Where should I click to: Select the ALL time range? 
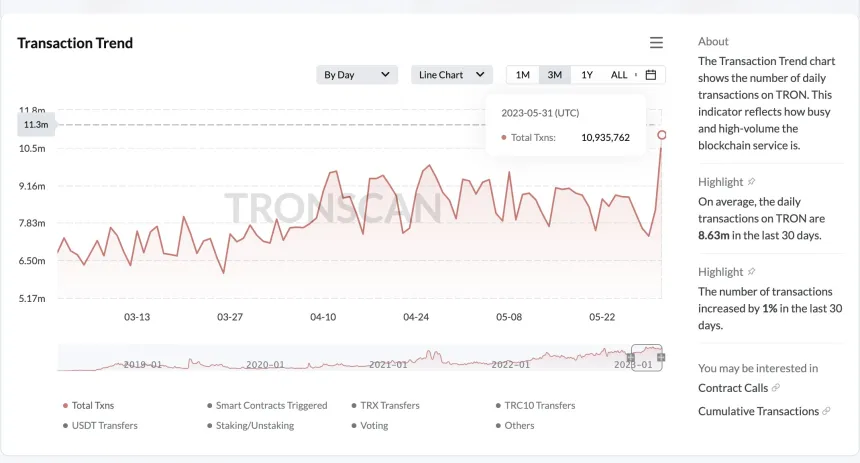(x=619, y=75)
